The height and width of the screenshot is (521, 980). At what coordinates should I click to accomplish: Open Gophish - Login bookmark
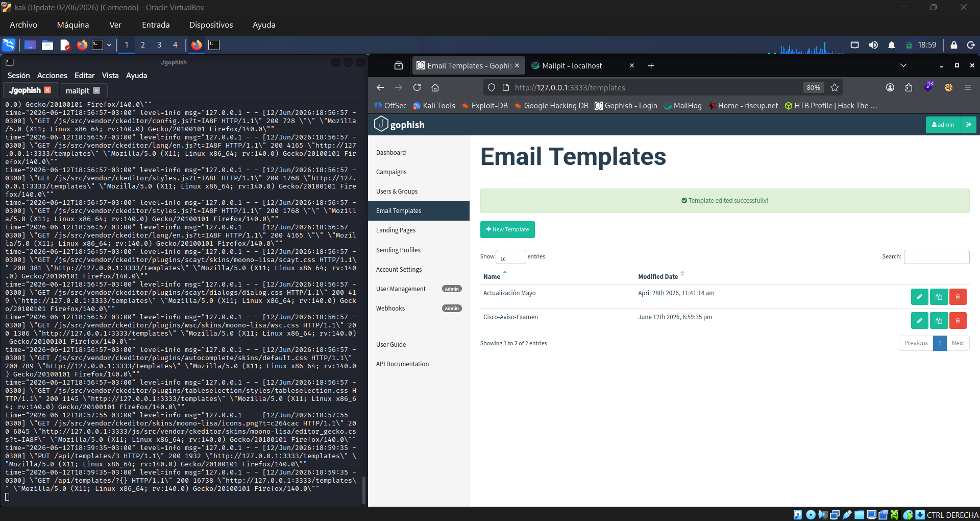tap(626, 106)
